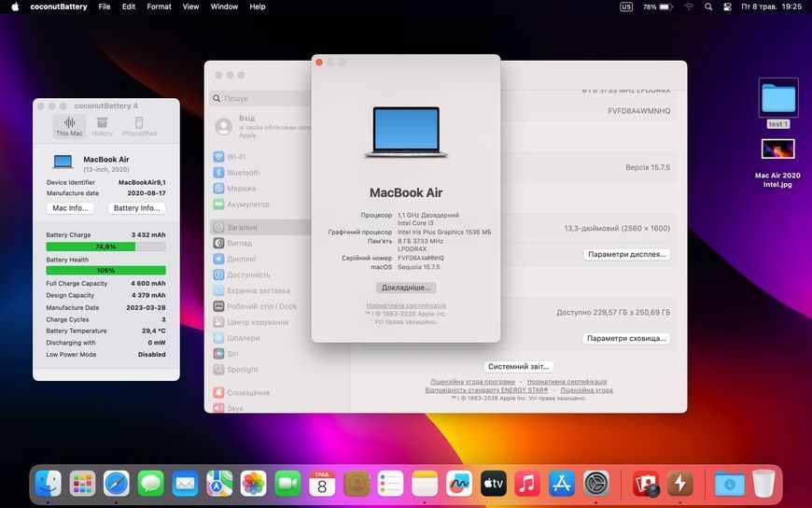Click Параметри дисплея... button in Settings
The width and height of the screenshot is (812, 508).
pyautogui.click(x=626, y=254)
